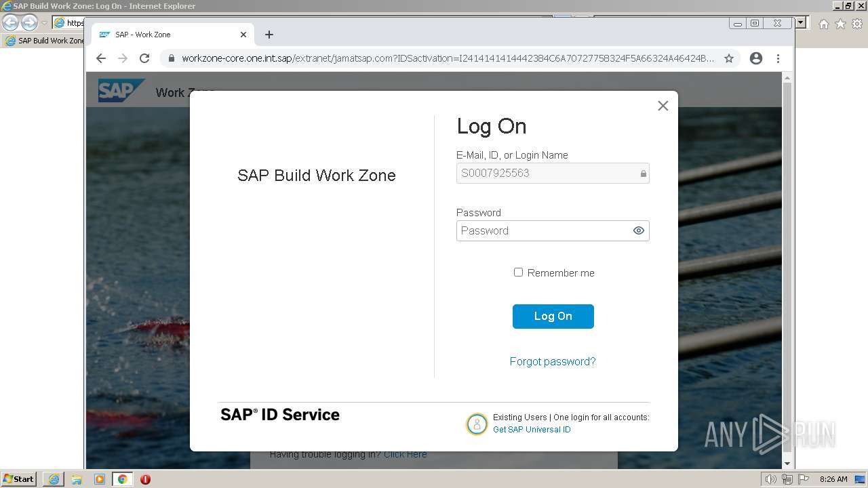This screenshot has width=868, height=488.
Task: Open Internet Explorer tools gear
Action: pos(857,24)
